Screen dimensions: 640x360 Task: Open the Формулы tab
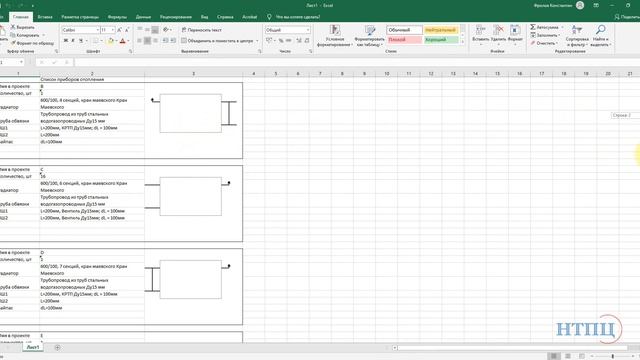tap(118, 17)
